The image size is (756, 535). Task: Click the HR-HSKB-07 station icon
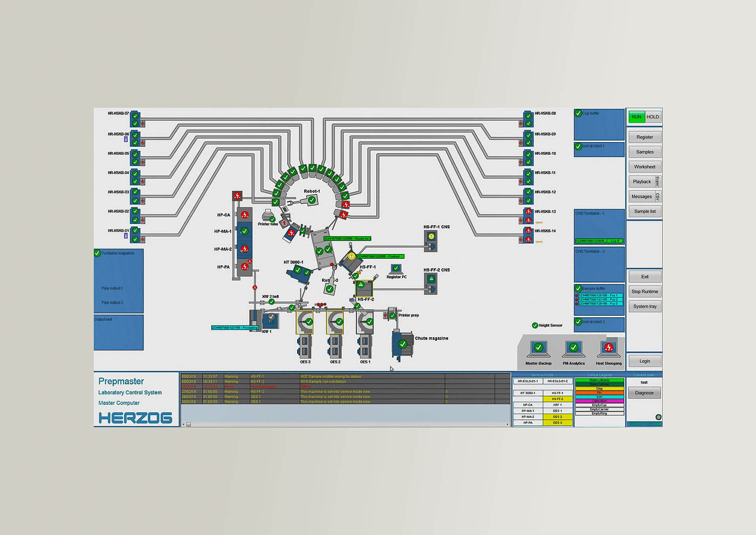point(135,119)
